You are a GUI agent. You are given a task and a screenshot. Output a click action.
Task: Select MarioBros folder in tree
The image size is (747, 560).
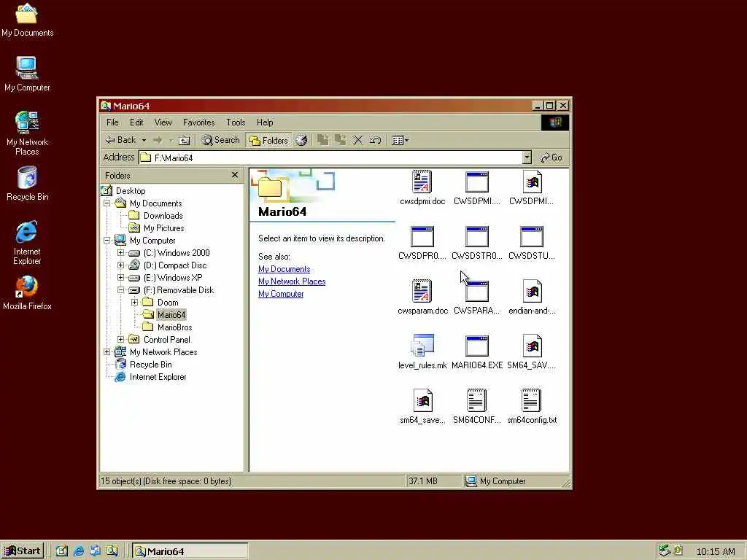click(x=175, y=327)
